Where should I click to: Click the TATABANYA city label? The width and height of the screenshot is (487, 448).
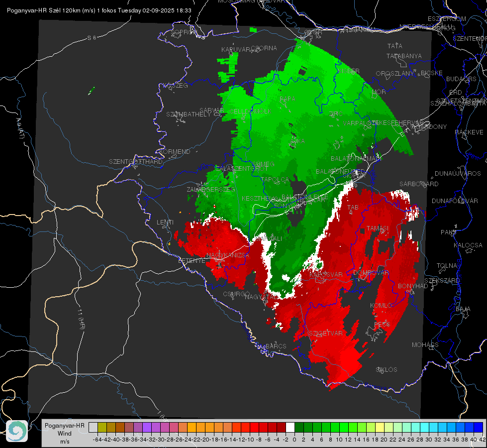tap(404, 56)
